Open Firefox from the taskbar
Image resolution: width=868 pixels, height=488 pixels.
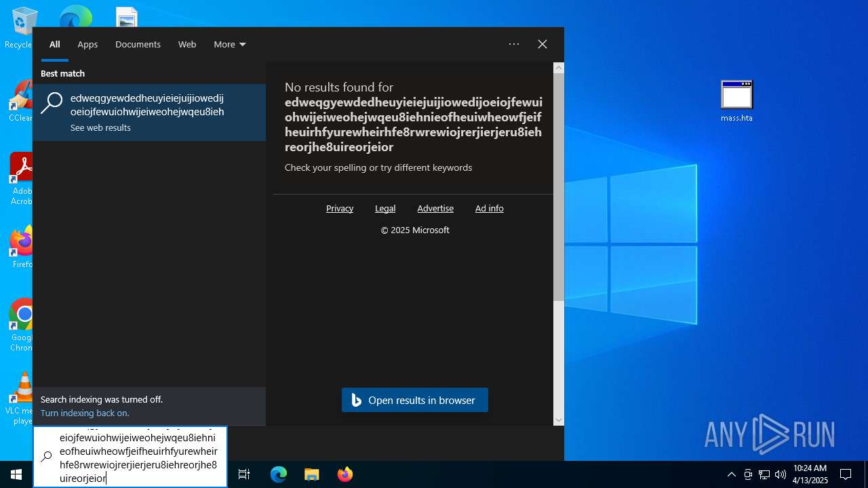(x=344, y=474)
